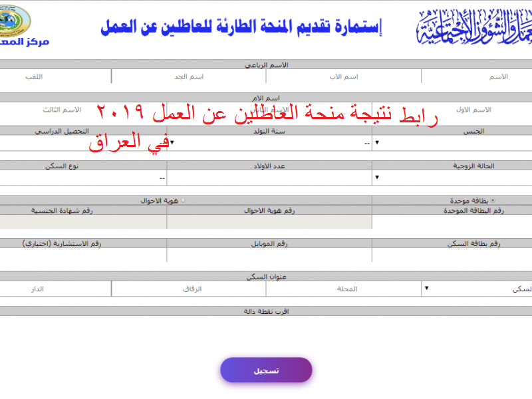Focus the الزقاق address field
The height and width of the screenshot is (399, 532).
189,289
